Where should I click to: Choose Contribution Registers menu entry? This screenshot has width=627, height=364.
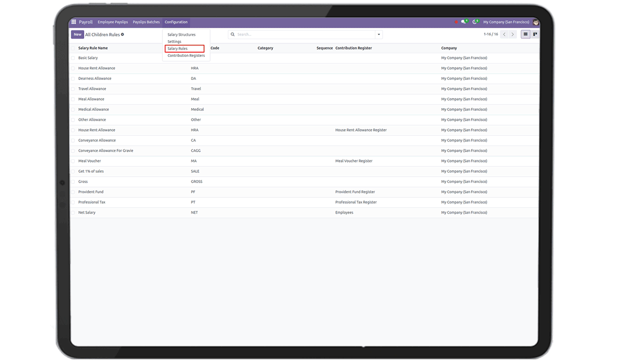pyautogui.click(x=186, y=55)
